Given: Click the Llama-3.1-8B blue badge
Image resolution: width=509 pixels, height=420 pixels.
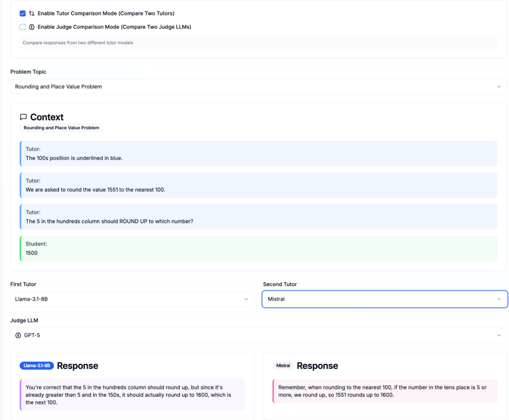Looking at the screenshot, I should point(36,366).
